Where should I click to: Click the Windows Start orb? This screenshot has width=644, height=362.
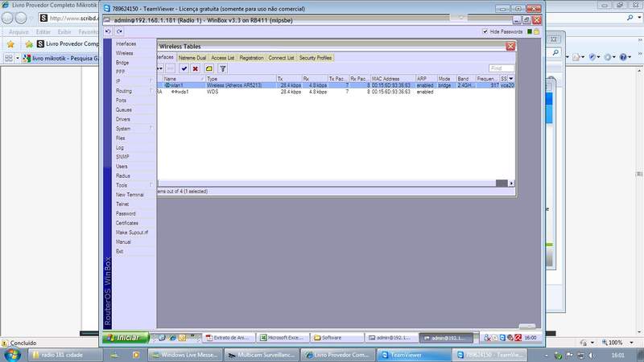12,355
